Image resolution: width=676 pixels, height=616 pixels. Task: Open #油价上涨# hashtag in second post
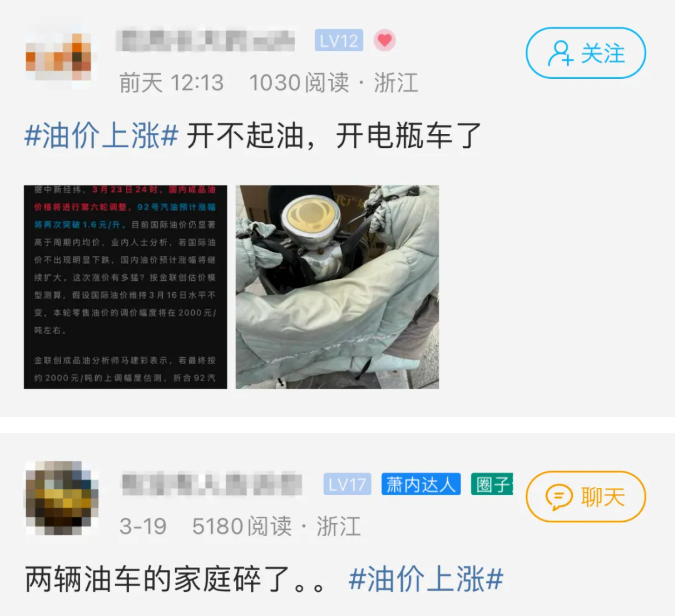[426, 579]
